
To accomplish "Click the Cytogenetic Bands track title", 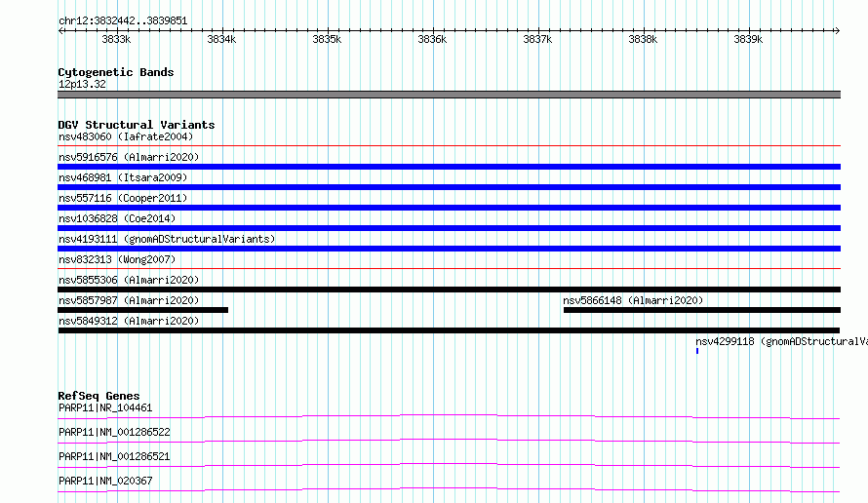I will pyautogui.click(x=116, y=72).
